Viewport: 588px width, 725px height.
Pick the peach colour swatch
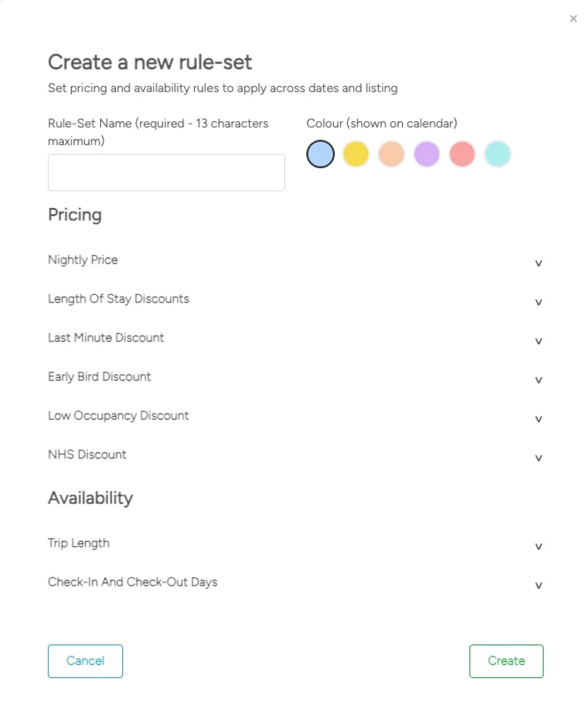coord(391,154)
